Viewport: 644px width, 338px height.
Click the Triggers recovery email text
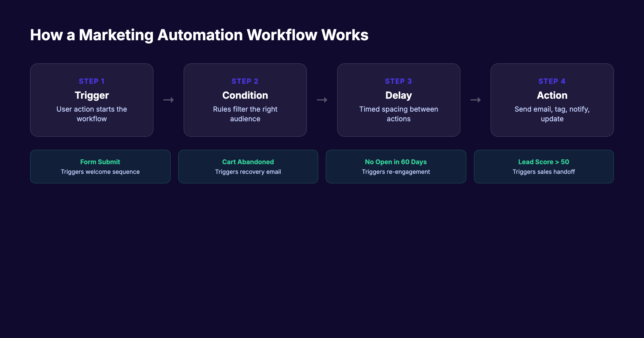(248, 172)
